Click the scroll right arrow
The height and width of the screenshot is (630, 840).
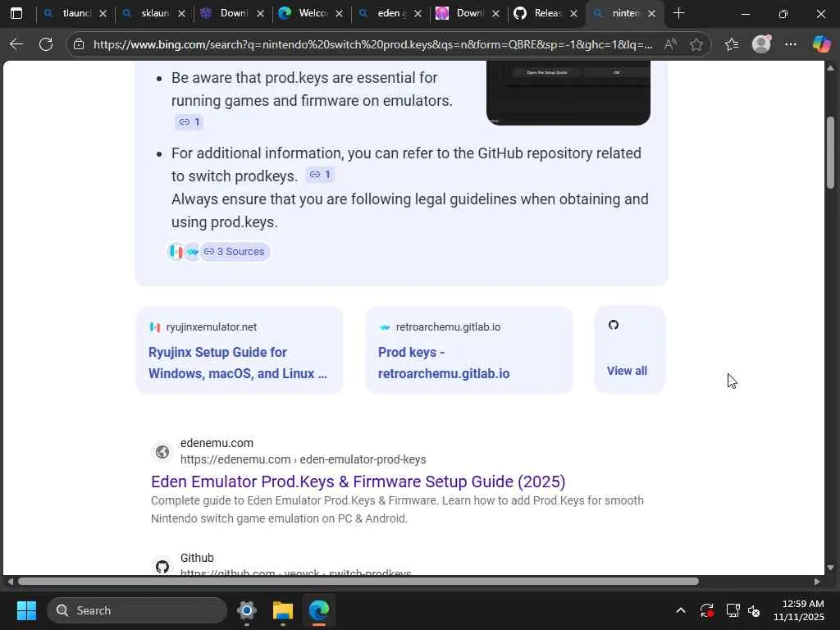[x=816, y=582]
